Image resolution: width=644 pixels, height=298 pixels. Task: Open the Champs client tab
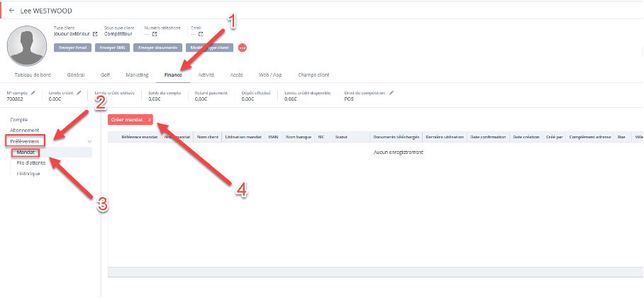(313, 74)
